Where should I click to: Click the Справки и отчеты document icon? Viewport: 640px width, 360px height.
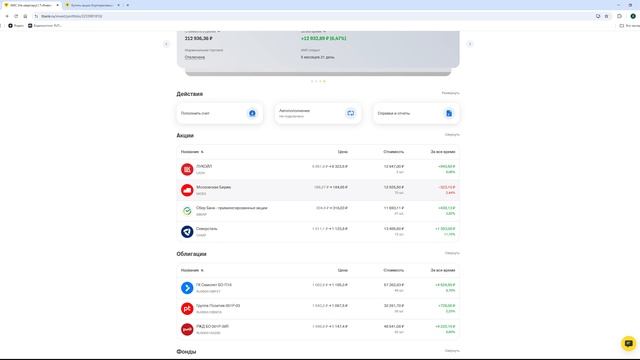[449, 113]
